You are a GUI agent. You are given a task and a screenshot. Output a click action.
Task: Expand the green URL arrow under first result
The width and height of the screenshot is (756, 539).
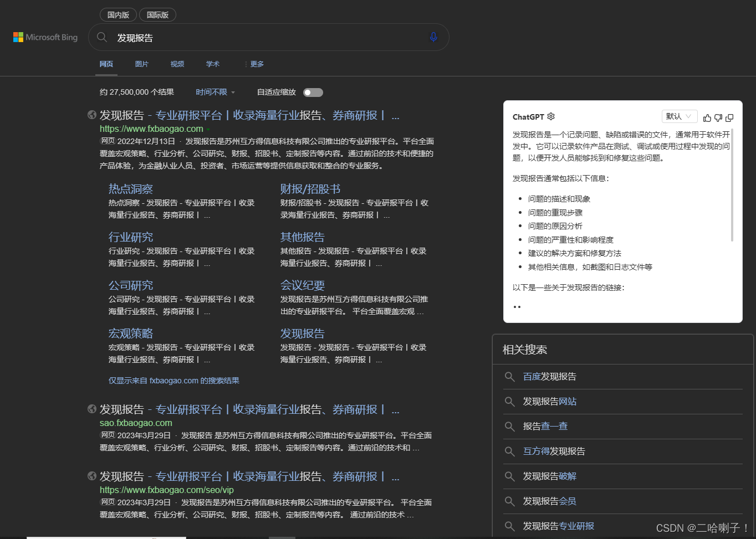coord(208,129)
